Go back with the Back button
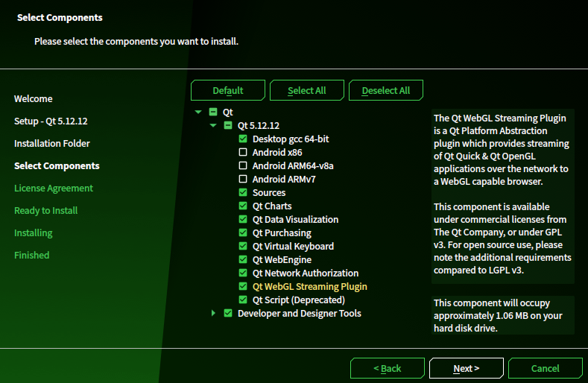 click(x=388, y=368)
